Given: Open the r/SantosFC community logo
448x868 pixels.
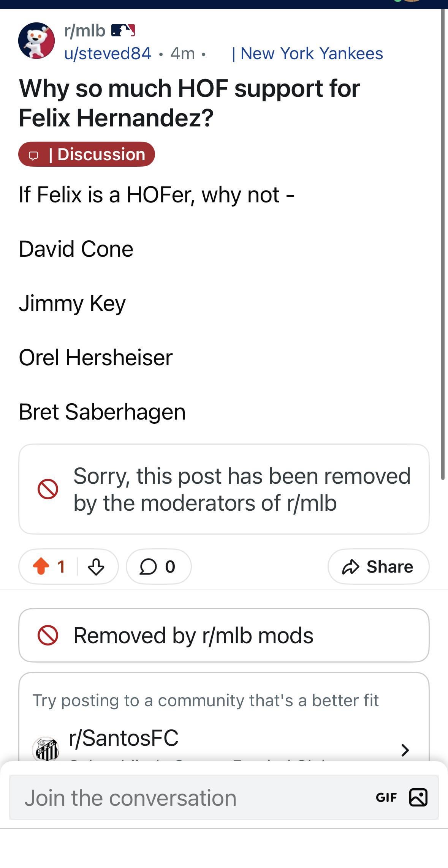Looking at the screenshot, I should pyautogui.click(x=46, y=749).
